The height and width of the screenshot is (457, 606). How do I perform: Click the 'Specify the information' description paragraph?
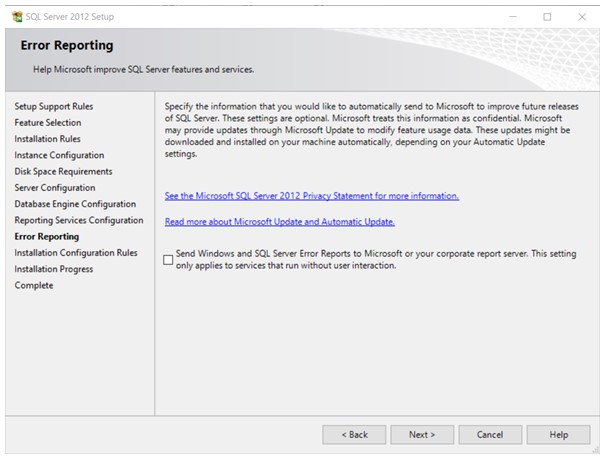tap(372, 130)
